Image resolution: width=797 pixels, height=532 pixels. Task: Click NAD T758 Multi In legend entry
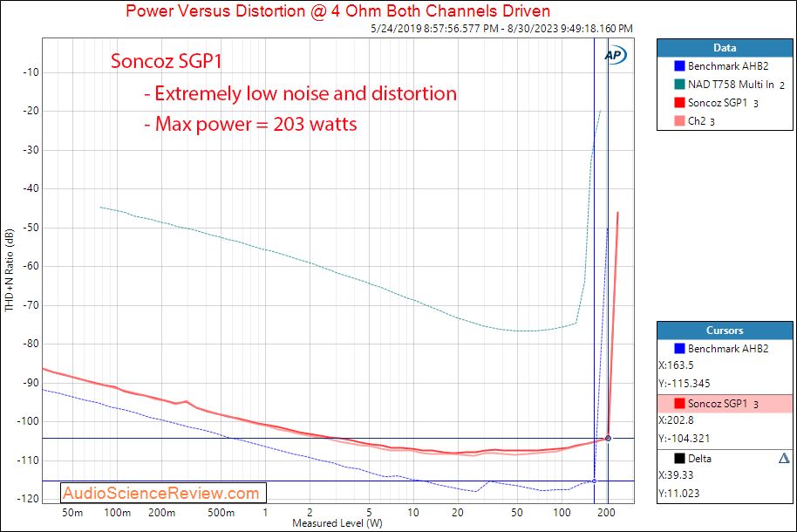click(736, 85)
